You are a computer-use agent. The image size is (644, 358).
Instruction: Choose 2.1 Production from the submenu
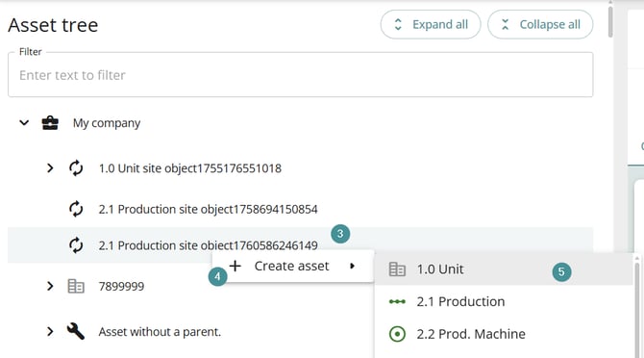504,301
